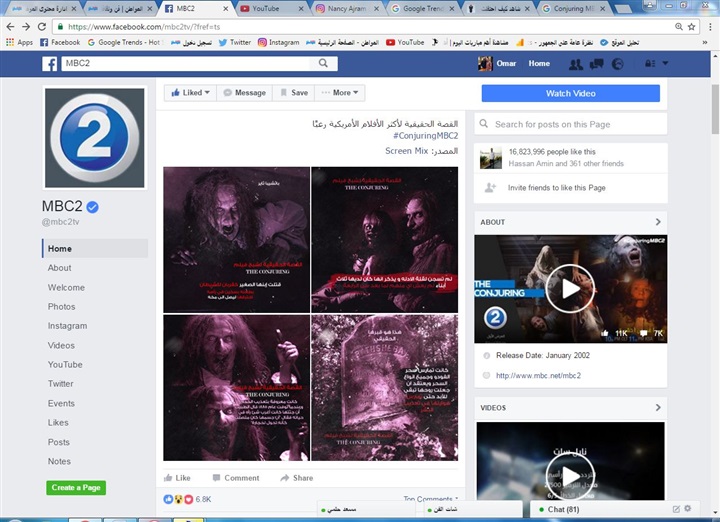Open the bookmarks overflow chevrons

point(705,42)
